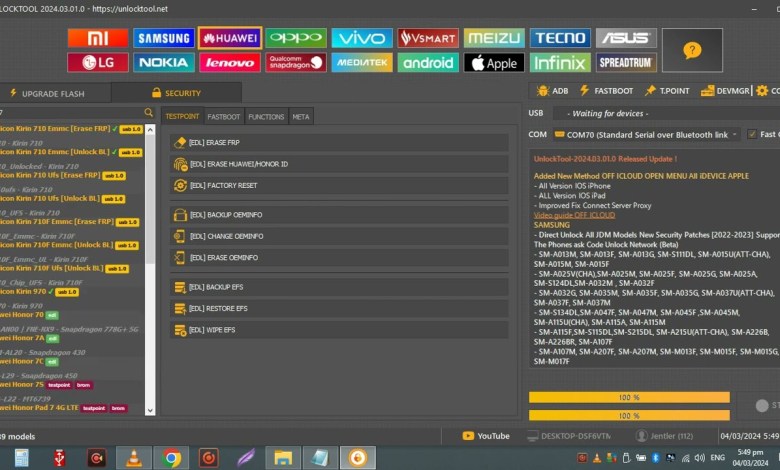The image size is (780, 470).
Task: Run [EDL] CHANGE OEMINFO
Action: tap(339, 236)
